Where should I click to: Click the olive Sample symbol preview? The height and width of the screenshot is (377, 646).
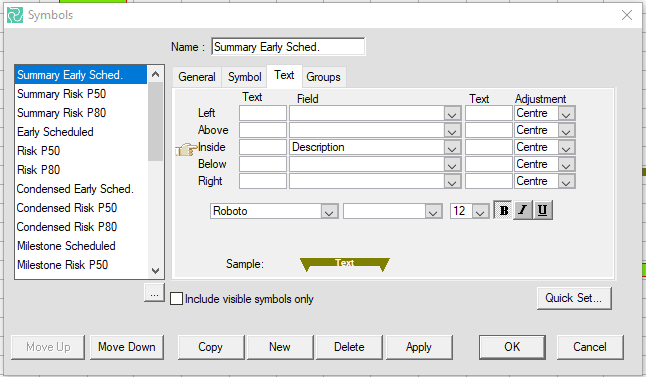click(345, 265)
